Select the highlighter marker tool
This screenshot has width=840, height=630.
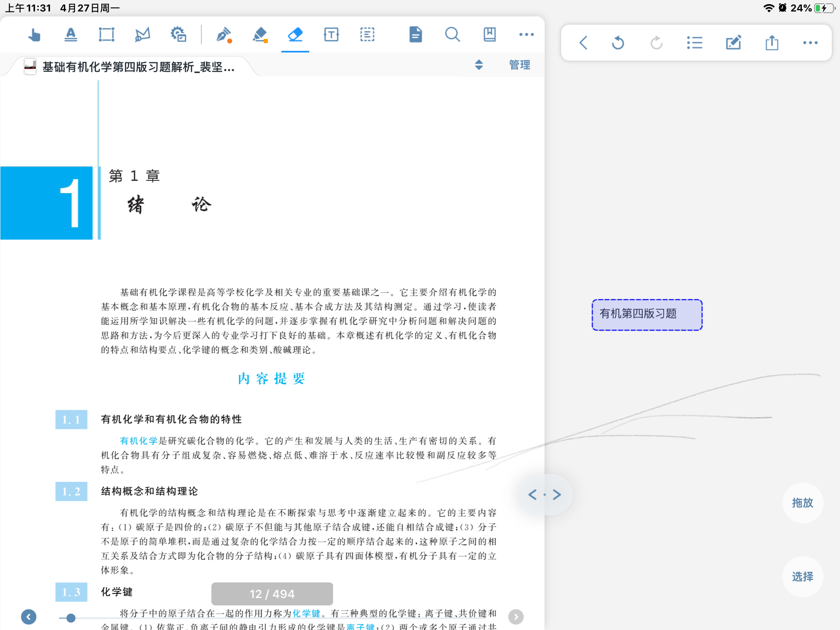260,35
